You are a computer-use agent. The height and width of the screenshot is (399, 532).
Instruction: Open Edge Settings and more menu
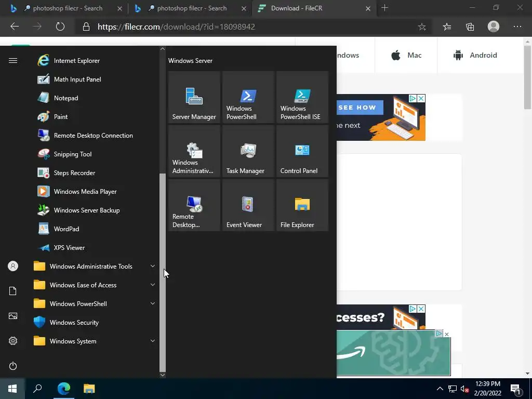(x=517, y=26)
